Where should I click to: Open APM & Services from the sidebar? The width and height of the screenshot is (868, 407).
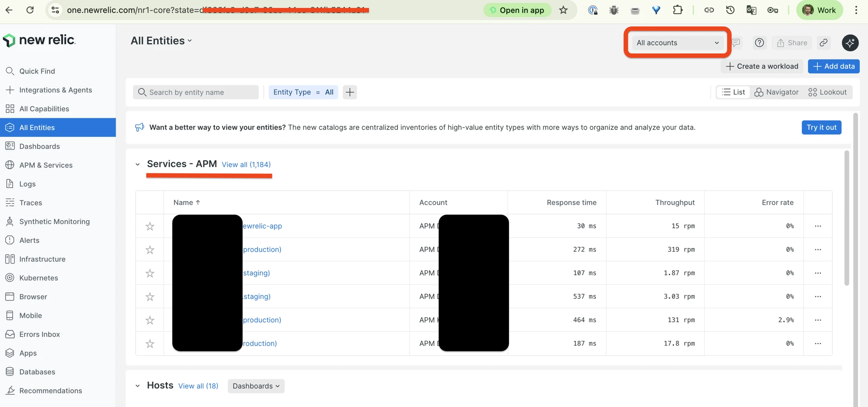[46, 165]
